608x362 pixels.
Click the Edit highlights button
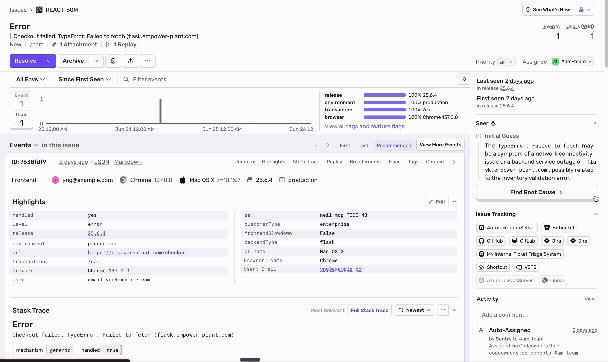click(x=437, y=202)
